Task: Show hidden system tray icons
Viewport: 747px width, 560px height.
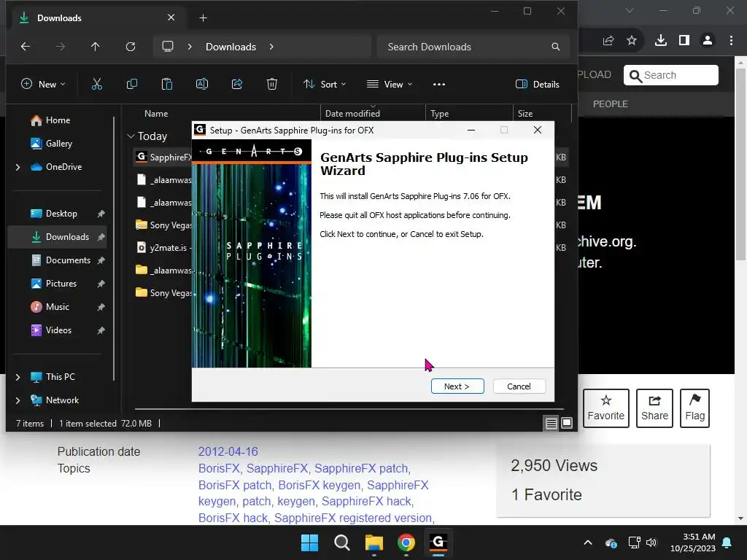Action: [x=588, y=542]
